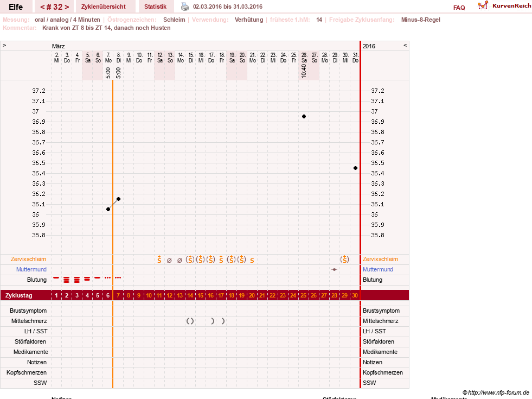Click the Mittelschmerz symbol on cycle day 17

(223, 321)
